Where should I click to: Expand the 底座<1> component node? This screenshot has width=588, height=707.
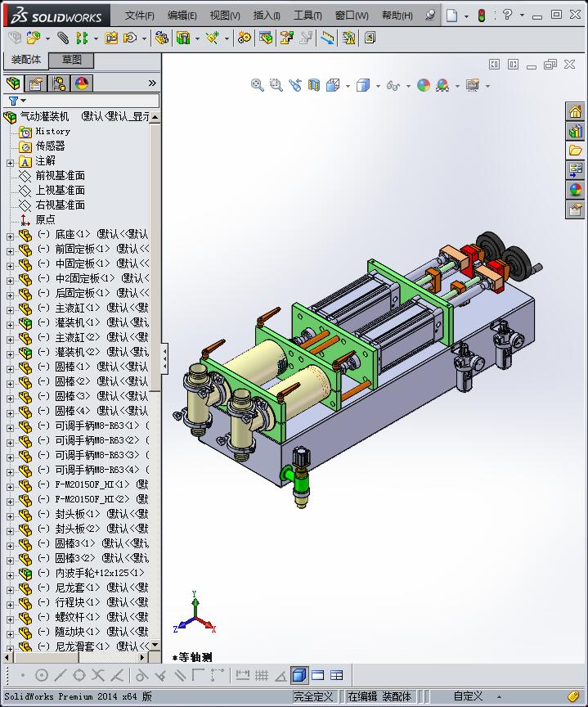pyautogui.click(x=10, y=236)
